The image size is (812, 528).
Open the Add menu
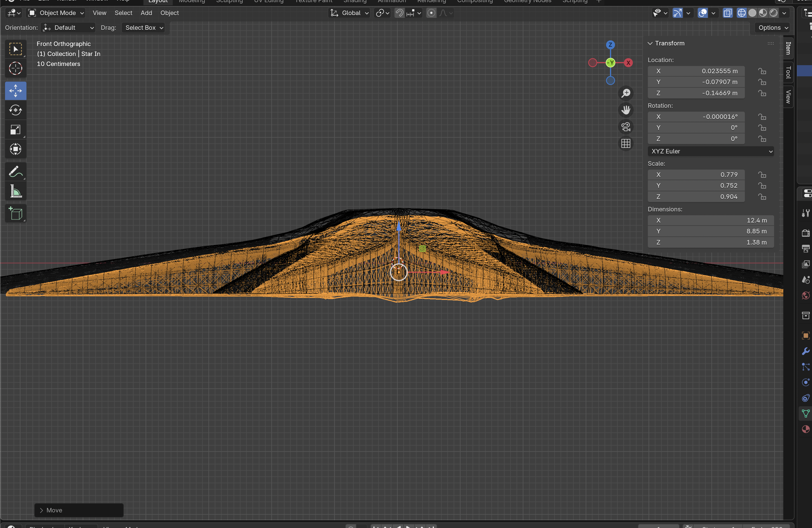pyautogui.click(x=146, y=13)
